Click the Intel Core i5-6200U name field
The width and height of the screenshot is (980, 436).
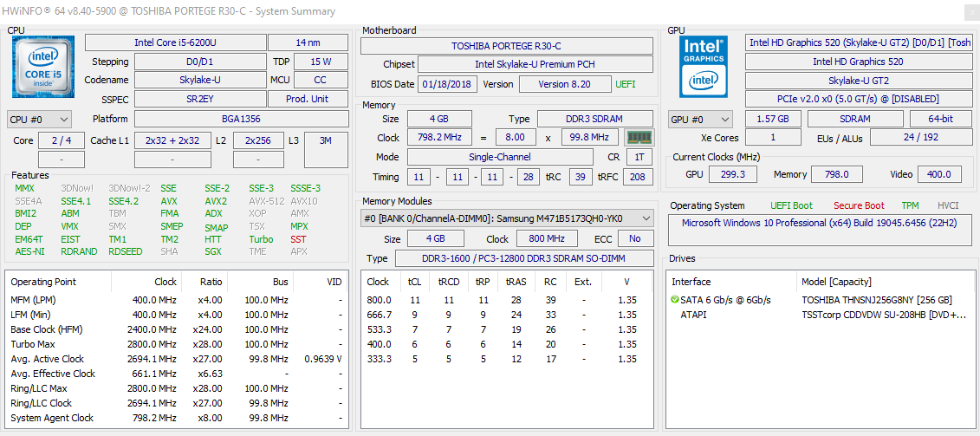click(x=175, y=42)
